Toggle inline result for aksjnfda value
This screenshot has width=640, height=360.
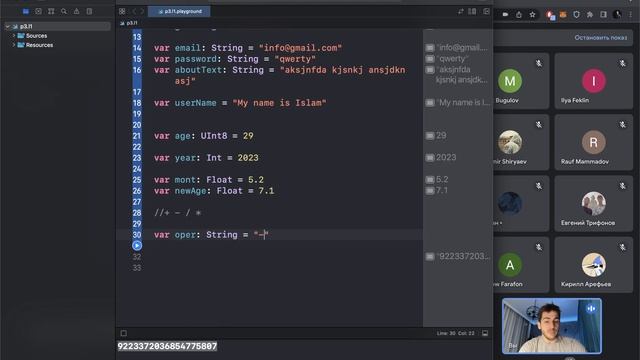point(430,70)
